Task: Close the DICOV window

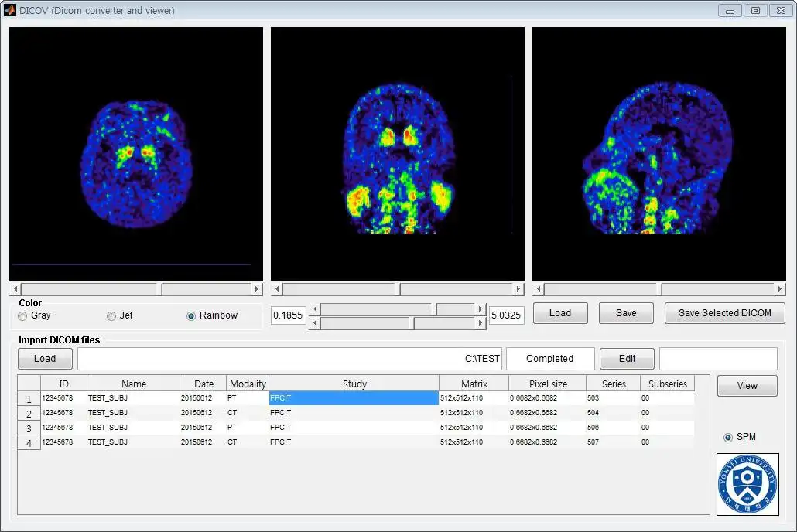Action: (782, 10)
